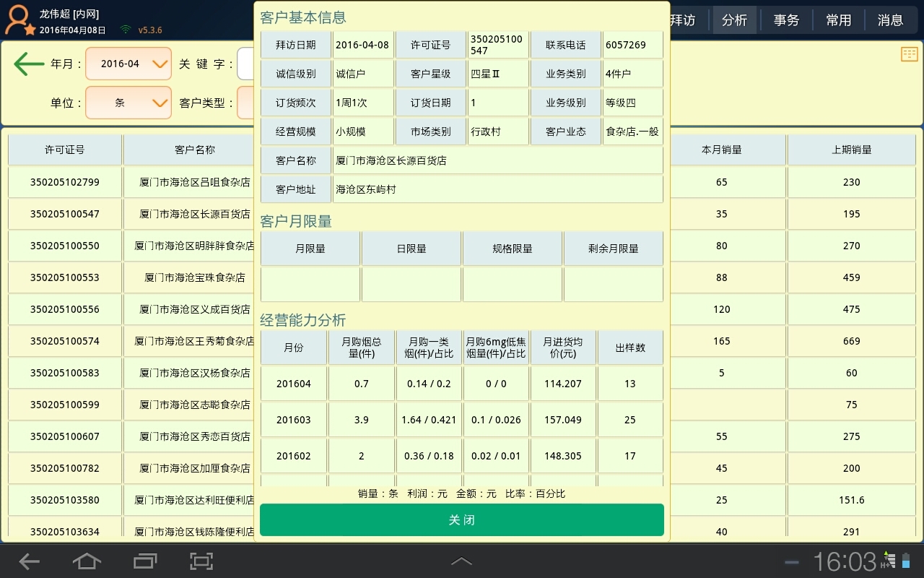Select customer 厦门市海沧区秀恋百货店

[195, 436]
